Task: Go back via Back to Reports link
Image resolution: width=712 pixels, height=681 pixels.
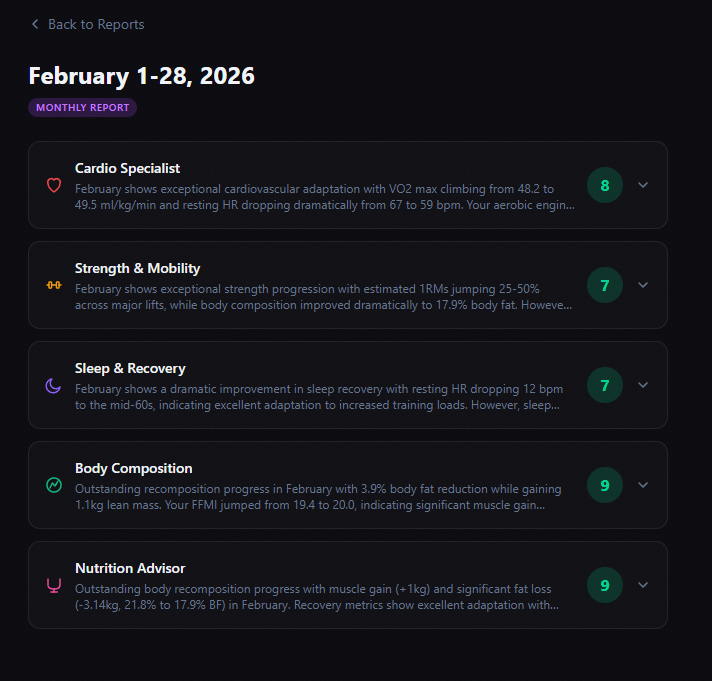Action: click(96, 24)
